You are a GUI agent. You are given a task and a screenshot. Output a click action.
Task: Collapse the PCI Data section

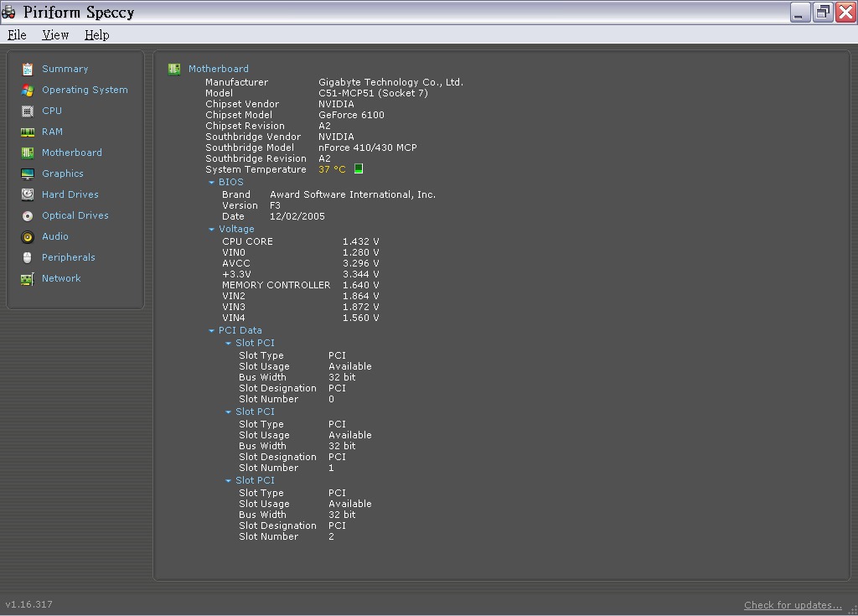point(212,331)
